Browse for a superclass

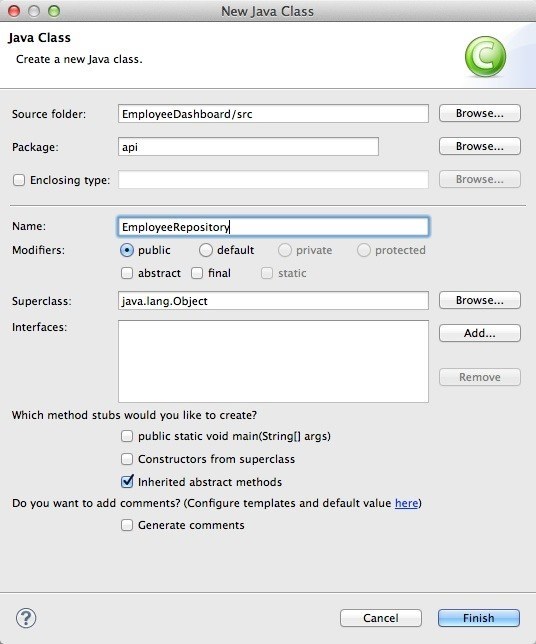click(479, 300)
